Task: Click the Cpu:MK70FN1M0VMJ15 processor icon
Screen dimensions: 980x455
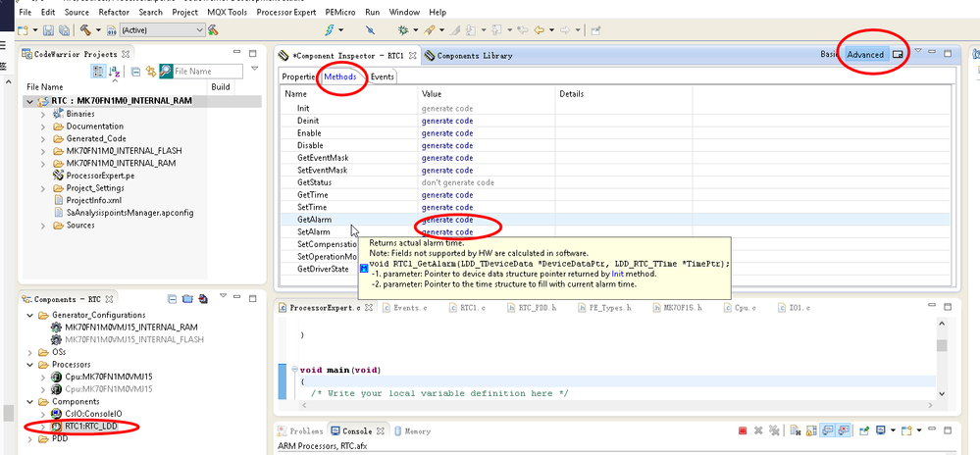Action: coord(56,376)
